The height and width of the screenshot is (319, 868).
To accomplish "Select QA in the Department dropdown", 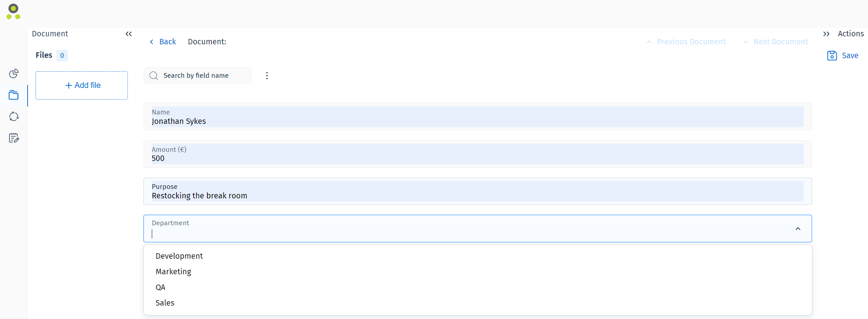I will 160,287.
